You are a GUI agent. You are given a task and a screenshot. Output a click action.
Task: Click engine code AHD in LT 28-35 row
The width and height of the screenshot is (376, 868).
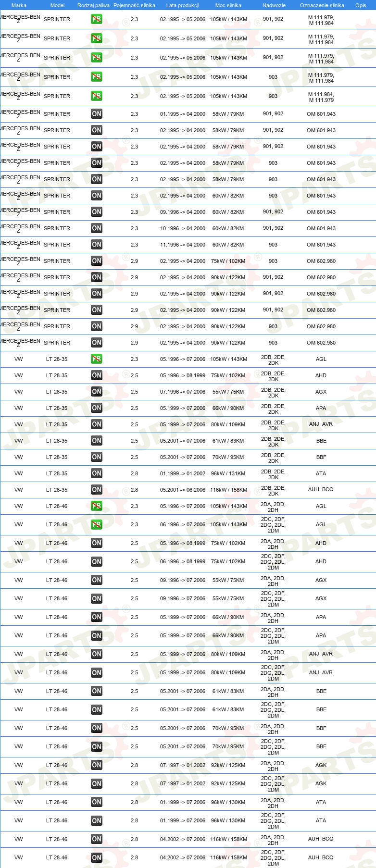(321, 375)
